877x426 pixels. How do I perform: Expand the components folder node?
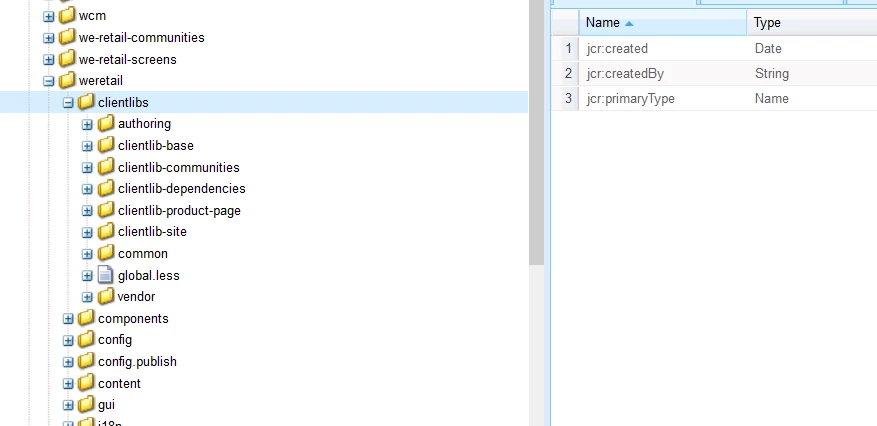click(x=68, y=319)
